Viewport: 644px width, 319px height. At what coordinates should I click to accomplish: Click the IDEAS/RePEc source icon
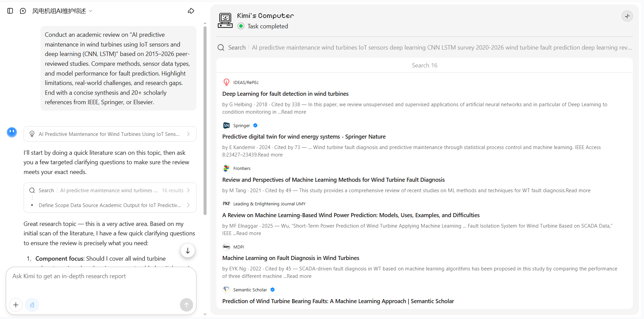pos(226,82)
